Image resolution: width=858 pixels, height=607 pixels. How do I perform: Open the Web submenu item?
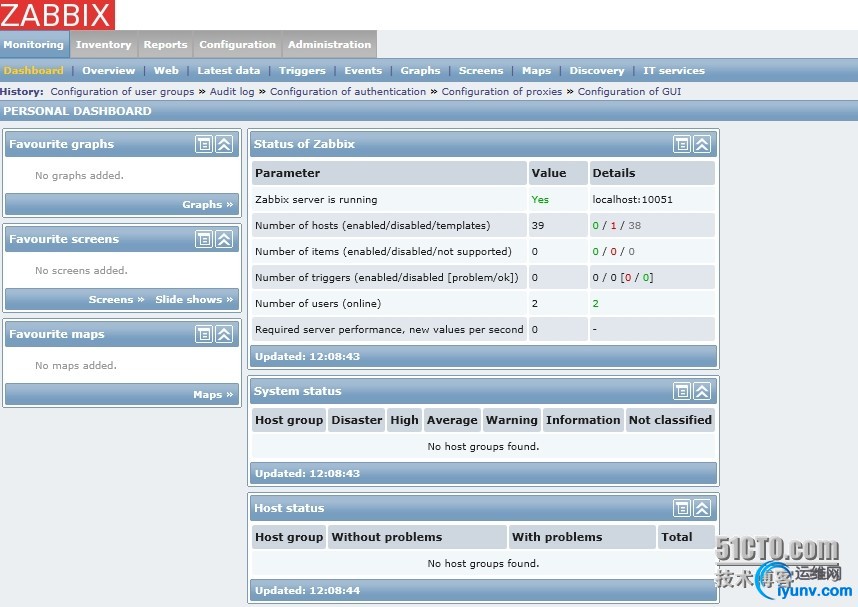tap(166, 71)
